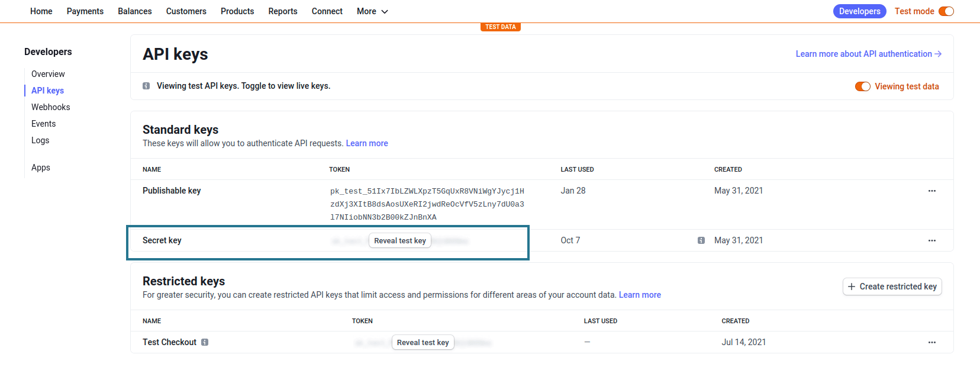The width and height of the screenshot is (980, 383).
Task: Toggle the Test mode switch in header
Action: tap(946, 11)
